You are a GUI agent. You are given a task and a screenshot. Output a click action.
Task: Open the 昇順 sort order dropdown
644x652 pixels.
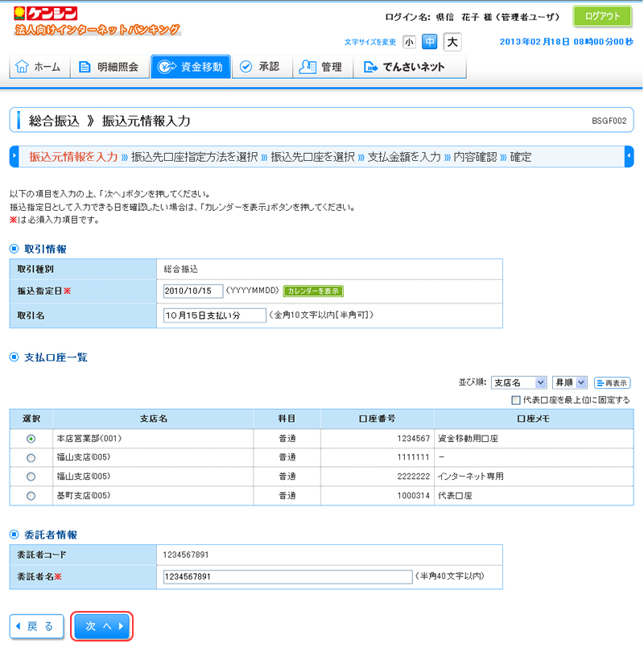(569, 382)
